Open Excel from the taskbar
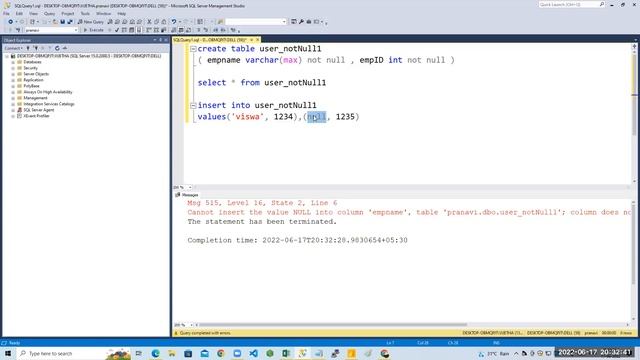 point(286,353)
